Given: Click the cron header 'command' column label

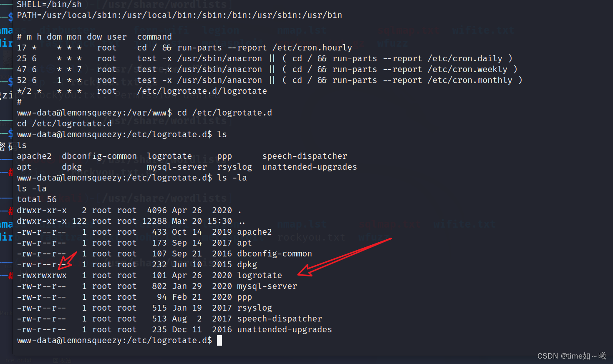Looking at the screenshot, I should coord(154,37).
